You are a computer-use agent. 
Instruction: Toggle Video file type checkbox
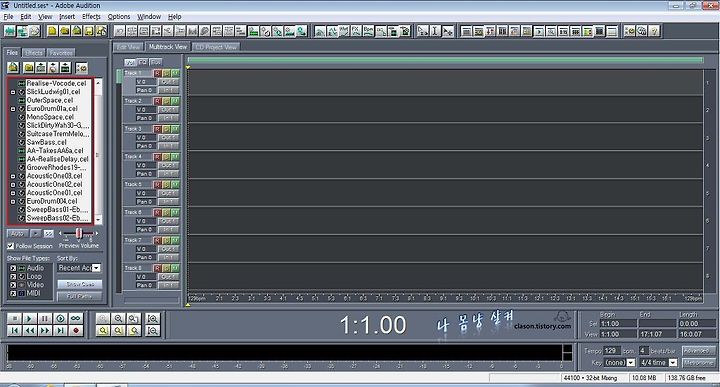13,285
